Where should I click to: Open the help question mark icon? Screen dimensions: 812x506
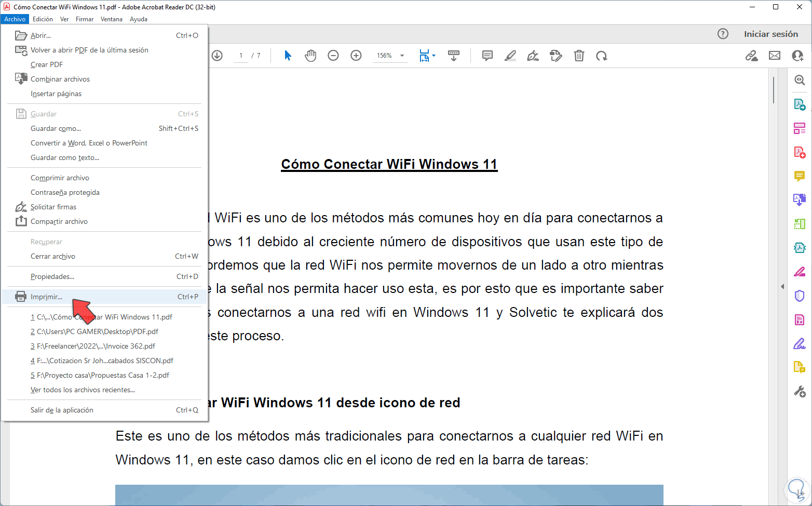pos(723,34)
